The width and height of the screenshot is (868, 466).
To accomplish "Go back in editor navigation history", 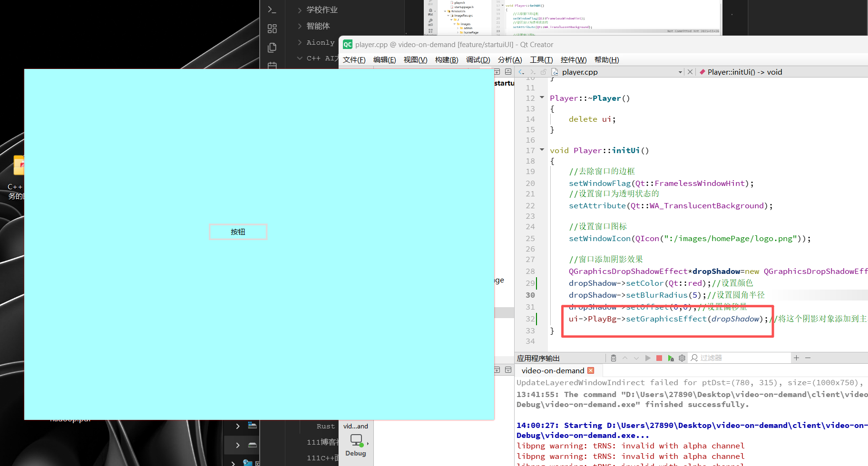I will tap(521, 72).
